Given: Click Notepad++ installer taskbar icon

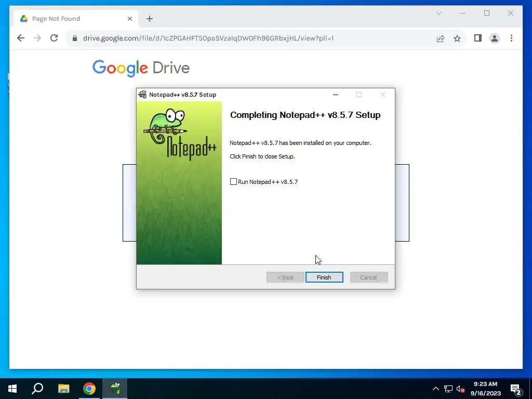Looking at the screenshot, I should point(115,389).
